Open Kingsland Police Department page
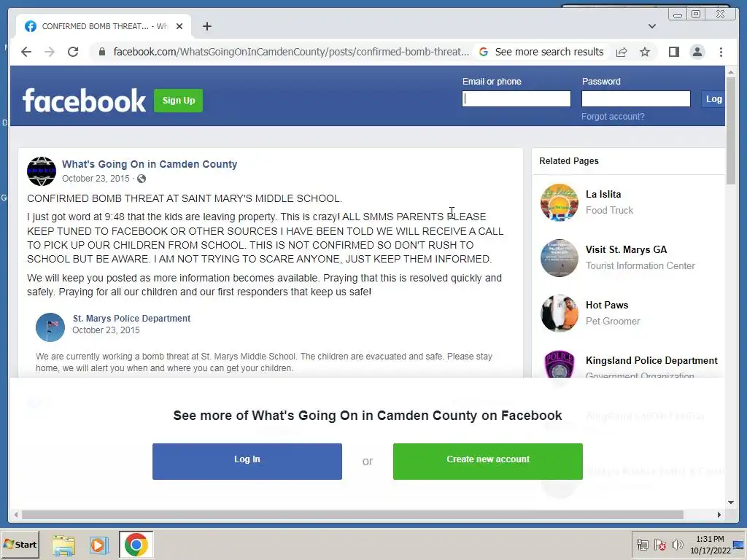This screenshot has height=560, width=747. [651, 360]
